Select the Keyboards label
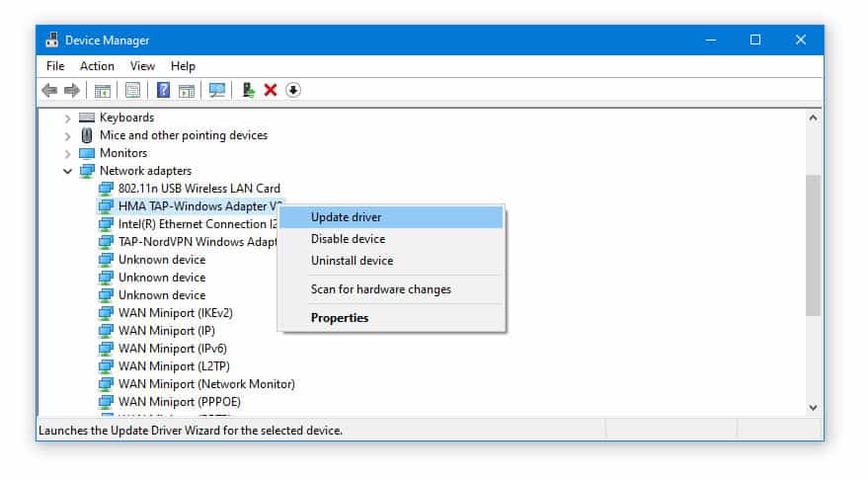The width and height of the screenshot is (868, 480). click(126, 118)
